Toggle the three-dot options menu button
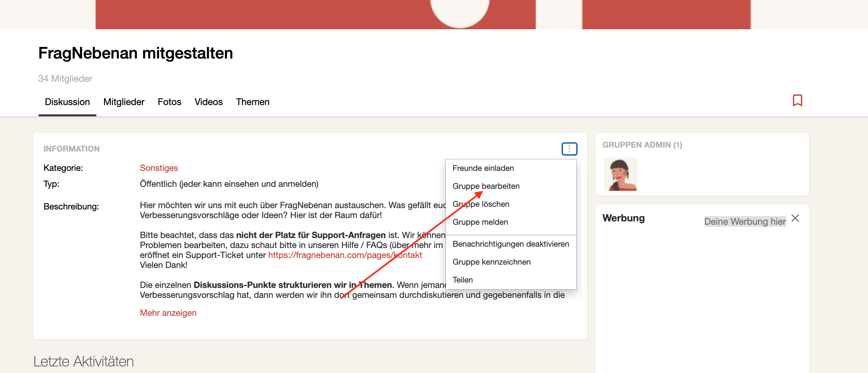Screen dimensions: 868x373 pos(569,149)
